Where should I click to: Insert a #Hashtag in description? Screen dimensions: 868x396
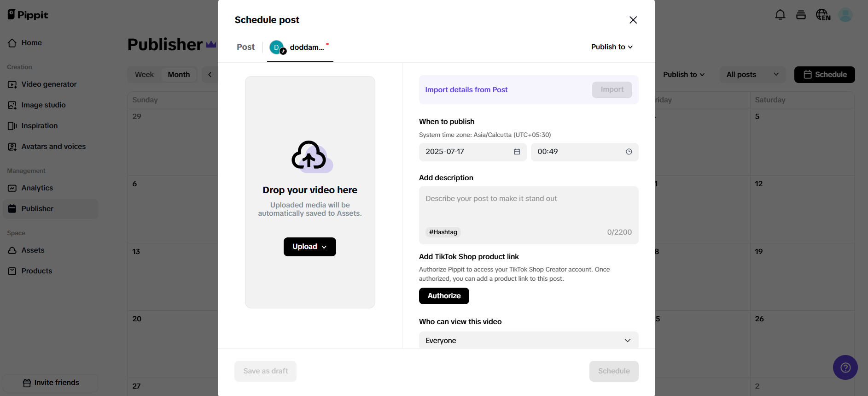point(443,232)
